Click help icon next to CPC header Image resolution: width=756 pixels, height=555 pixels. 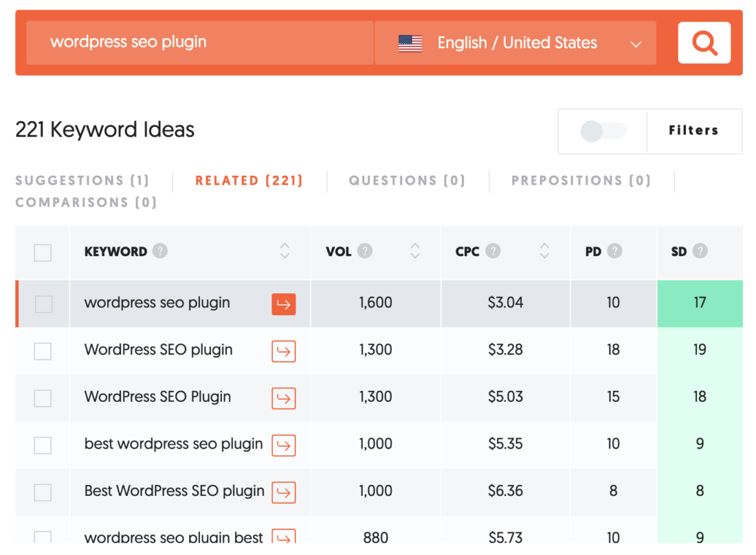(x=493, y=251)
